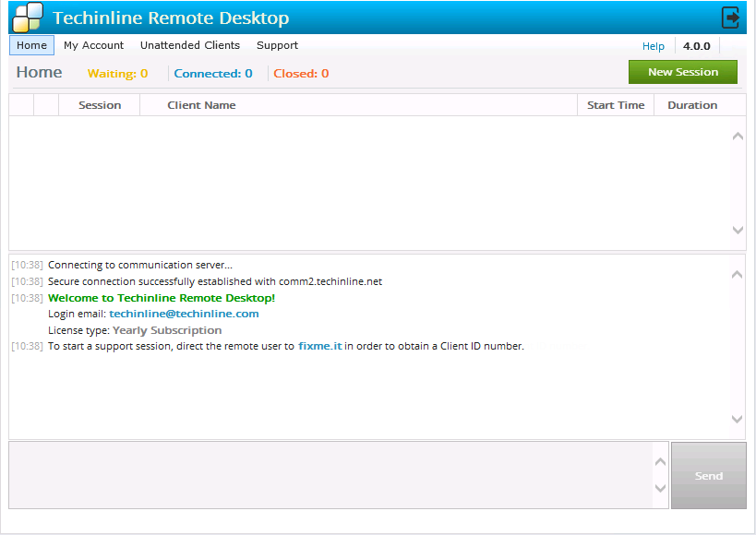The image size is (756, 535).
Task: Click the Techinline logo icon
Action: pyautogui.click(x=27, y=18)
